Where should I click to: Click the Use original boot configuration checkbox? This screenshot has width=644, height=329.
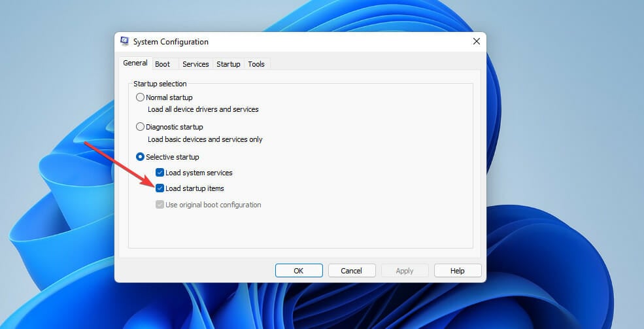[x=160, y=205]
